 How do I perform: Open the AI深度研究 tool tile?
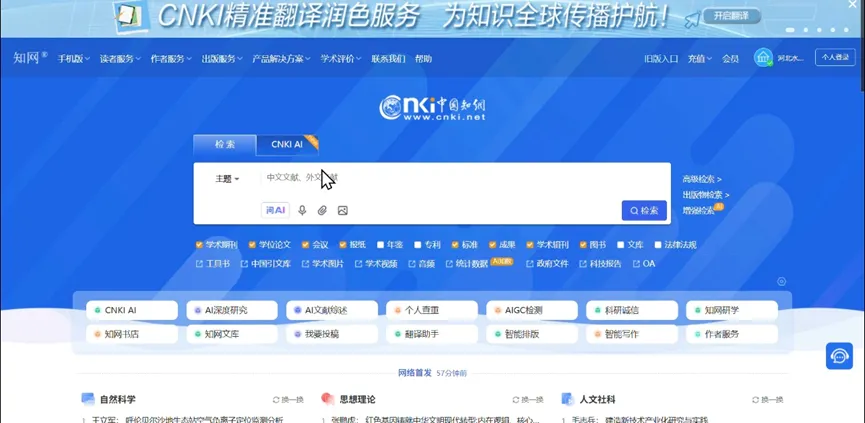coord(232,310)
